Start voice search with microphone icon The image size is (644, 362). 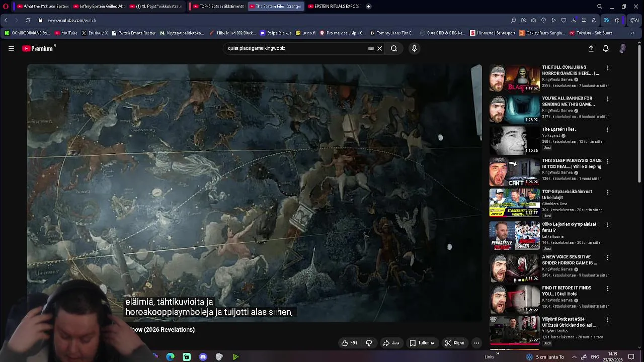(x=414, y=48)
